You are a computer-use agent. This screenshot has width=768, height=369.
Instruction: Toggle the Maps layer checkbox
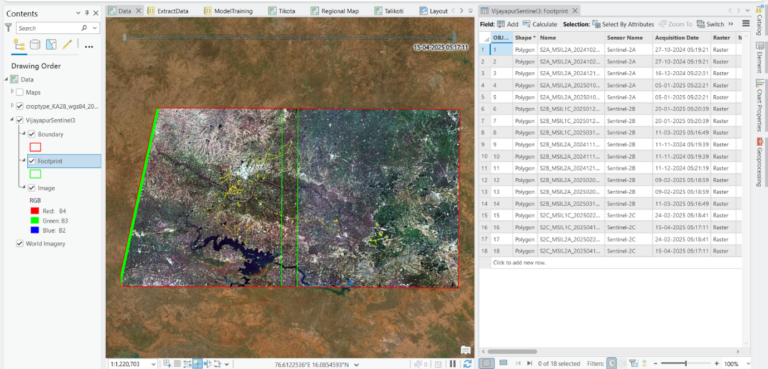click(20, 92)
